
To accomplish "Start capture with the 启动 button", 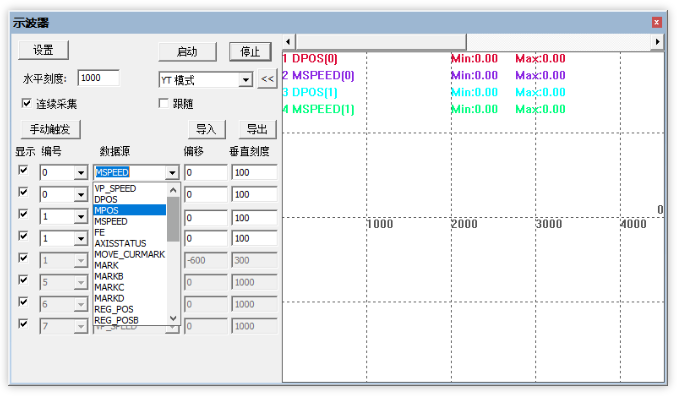I will [187, 52].
